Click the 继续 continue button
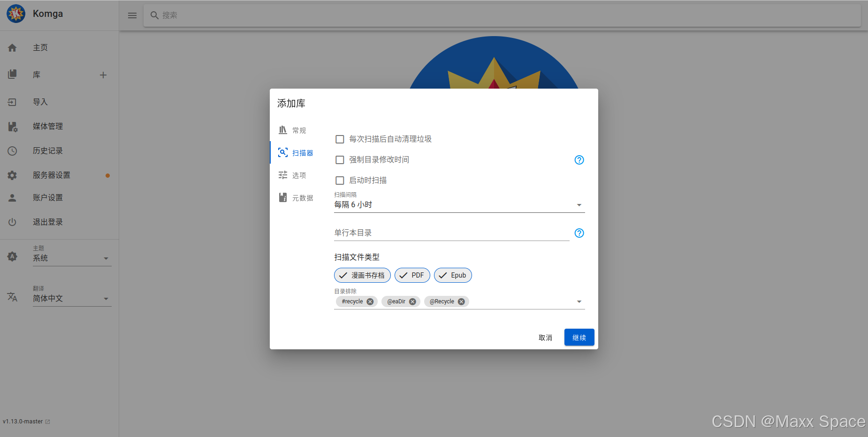868x437 pixels. 579,338
